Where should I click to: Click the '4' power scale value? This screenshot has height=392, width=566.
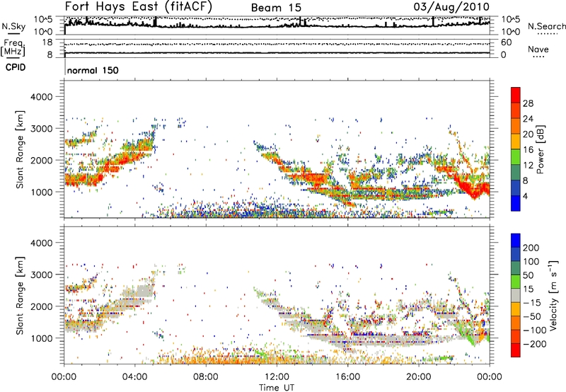[x=525, y=197]
